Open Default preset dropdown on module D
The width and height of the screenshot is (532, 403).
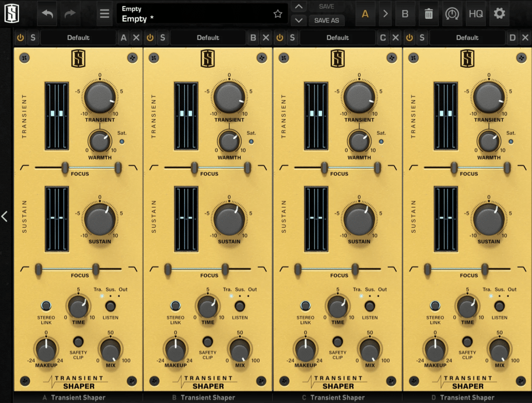[x=467, y=38]
